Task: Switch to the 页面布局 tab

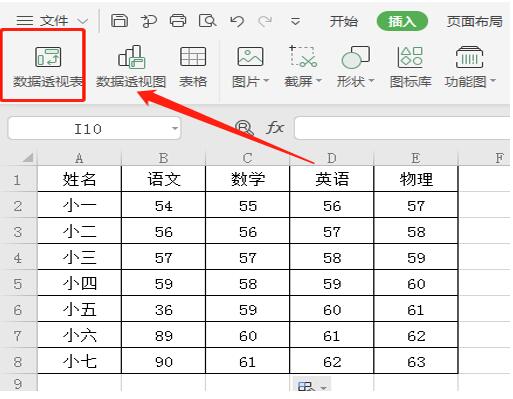Action: click(475, 22)
